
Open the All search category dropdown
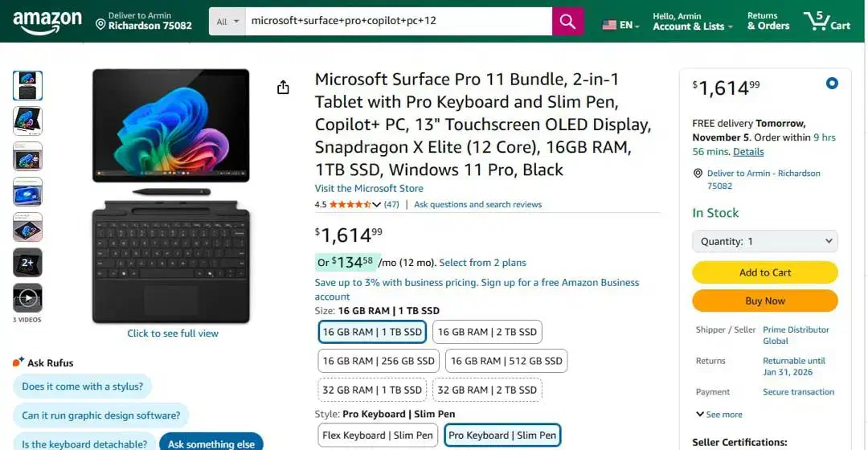click(x=228, y=22)
